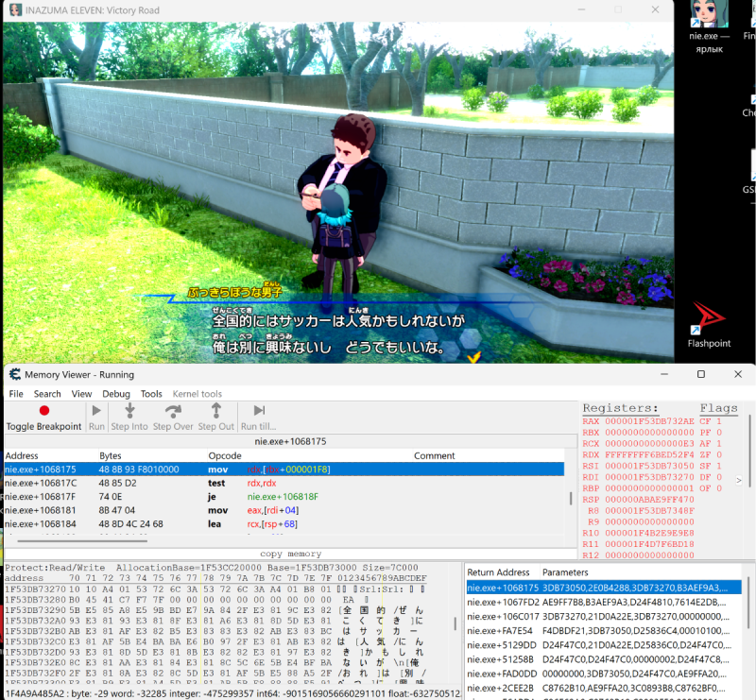
Task: Click the Parameters column header
Action: click(x=565, y=572)
